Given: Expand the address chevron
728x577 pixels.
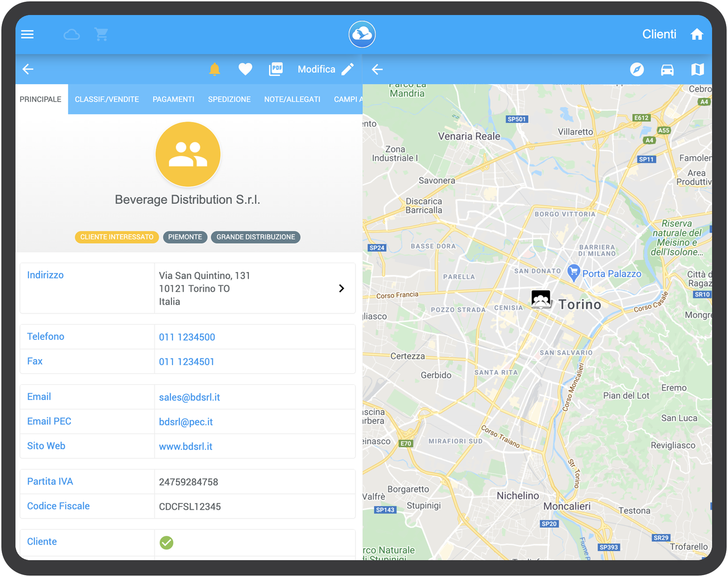Looking at the screenshot, I should click(342, 288).
